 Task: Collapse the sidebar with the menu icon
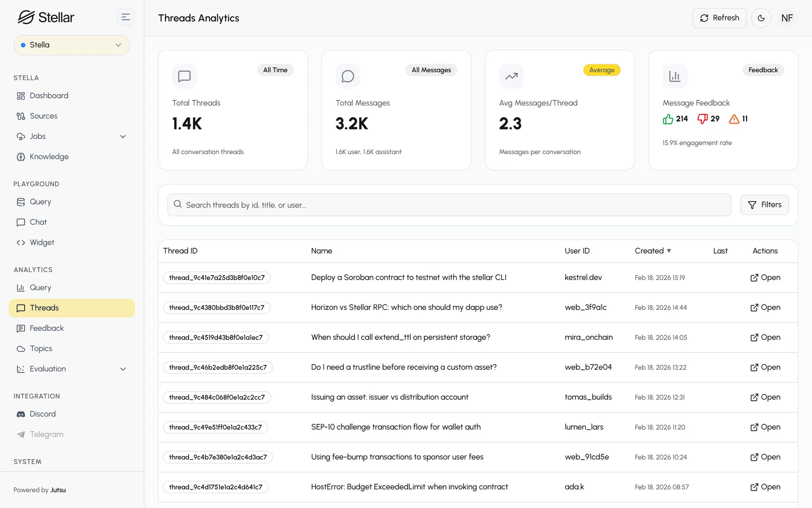(126, 17)
